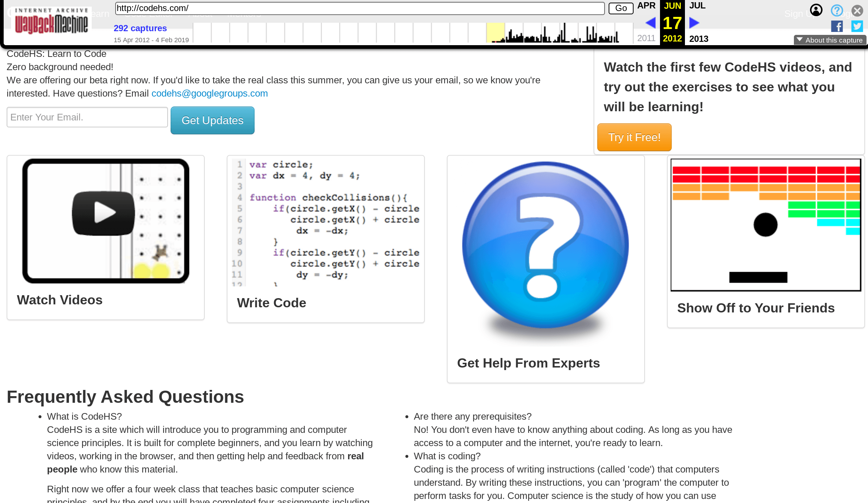Click the Wayback Machine logo
The height and width of the screenshot is (503, 868).
[x=51, y=21]
